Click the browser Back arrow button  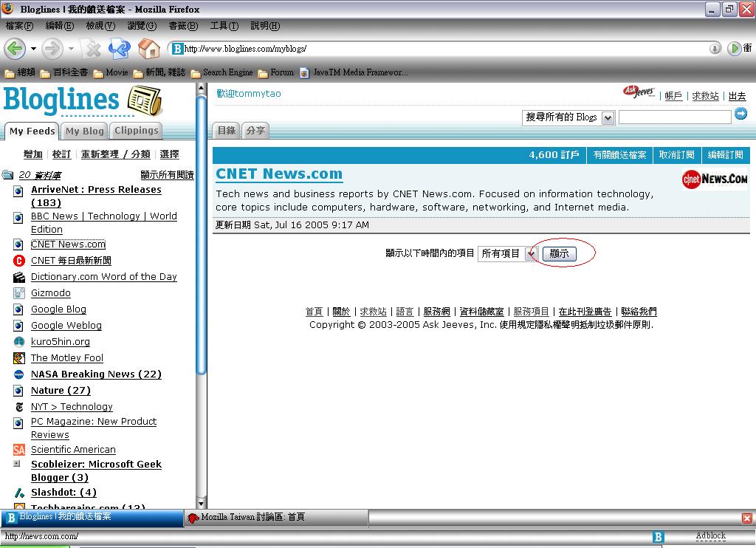(15, 49)
